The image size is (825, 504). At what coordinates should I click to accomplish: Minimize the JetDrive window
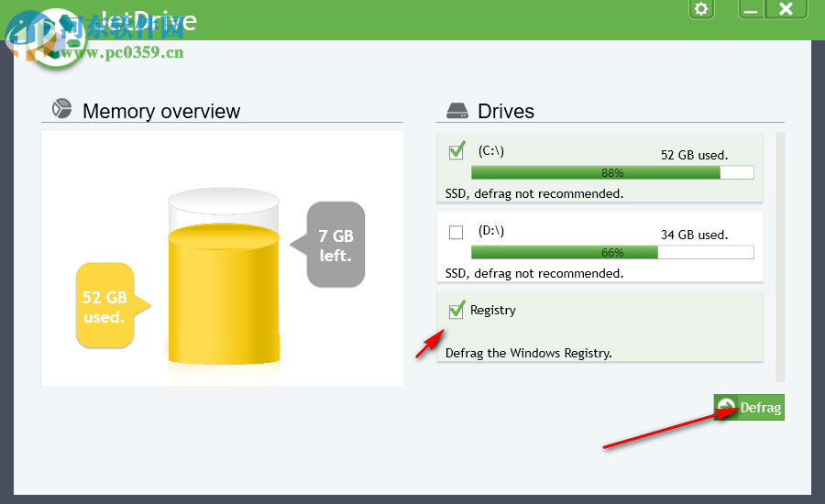[752, 9]
